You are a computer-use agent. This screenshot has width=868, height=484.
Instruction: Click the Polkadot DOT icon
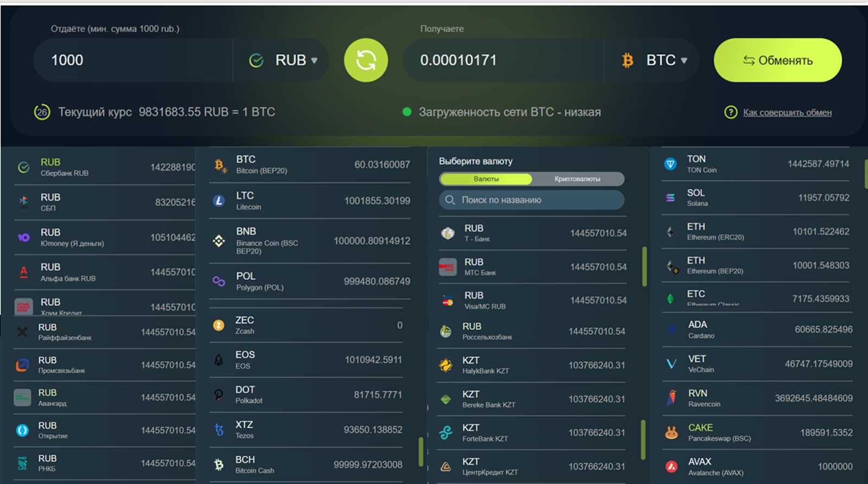tap(219, 394)
